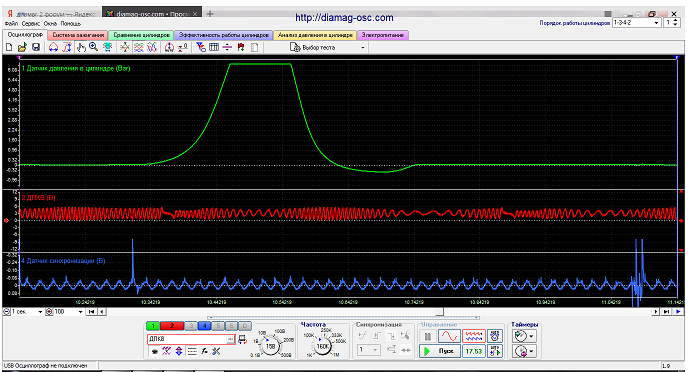Open the Окна menu
Screen dimensions: 691x372
(x=50, y=24)
